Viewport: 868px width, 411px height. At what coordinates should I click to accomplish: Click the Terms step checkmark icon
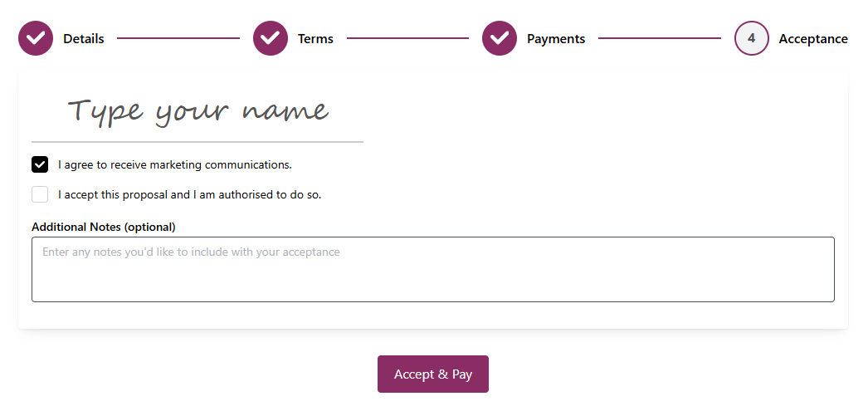(271, 38)
